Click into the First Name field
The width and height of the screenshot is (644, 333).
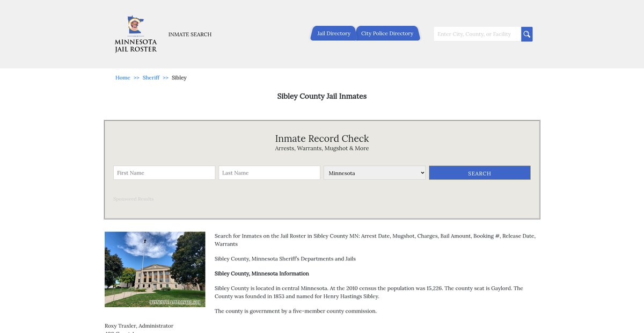pos(164,173)
